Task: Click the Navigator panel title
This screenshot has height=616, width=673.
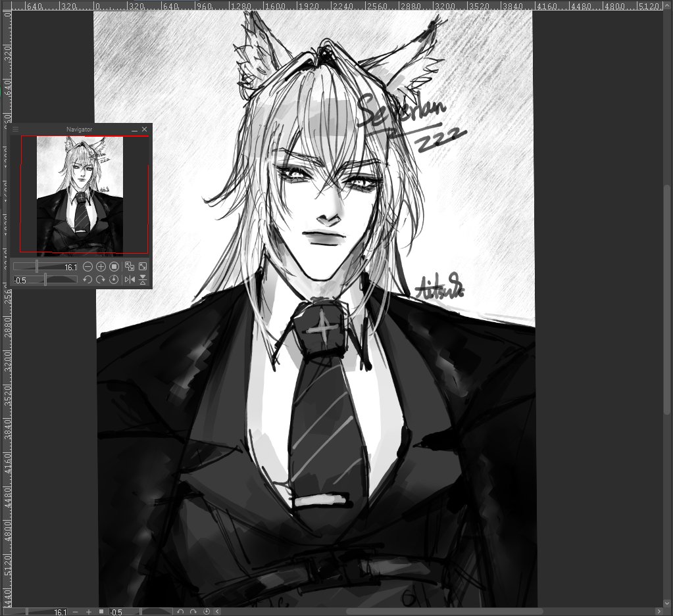Action: click(x=80, y=129)
